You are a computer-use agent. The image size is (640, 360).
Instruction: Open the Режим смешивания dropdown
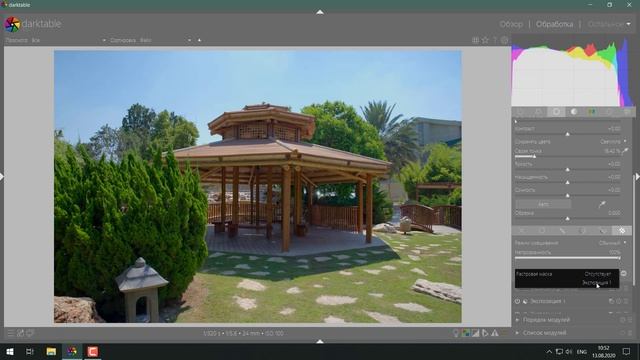[x=570, y=243]
